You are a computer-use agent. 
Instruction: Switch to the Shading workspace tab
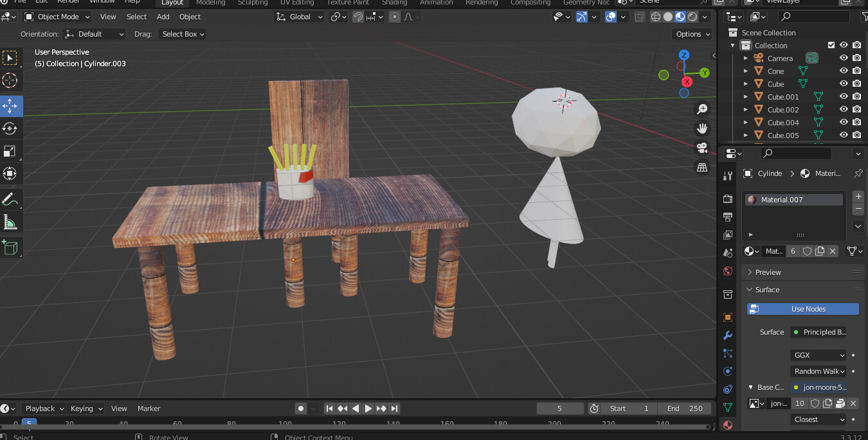pos(395,3)
